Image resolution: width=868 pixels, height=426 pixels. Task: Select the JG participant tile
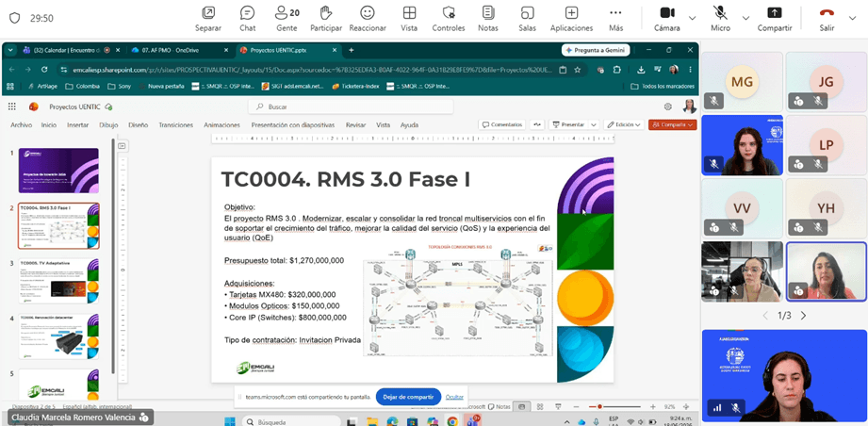pyautogui.click(x=826, y=82)
